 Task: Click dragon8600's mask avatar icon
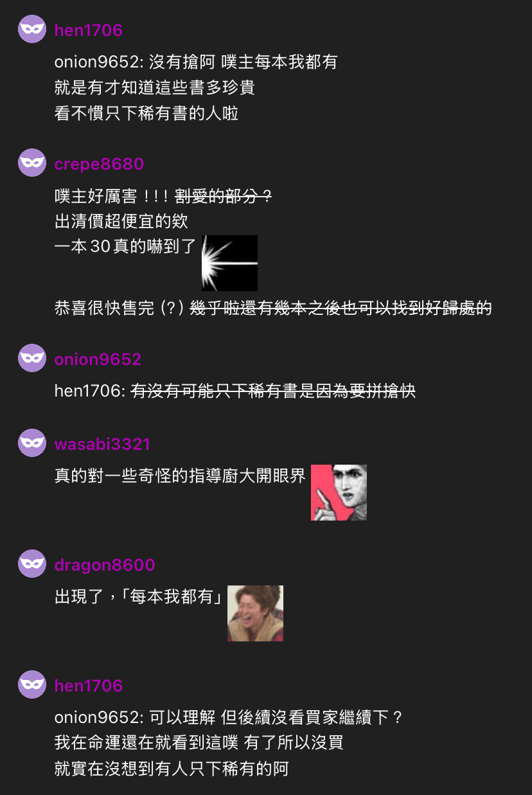pos(32,564)
